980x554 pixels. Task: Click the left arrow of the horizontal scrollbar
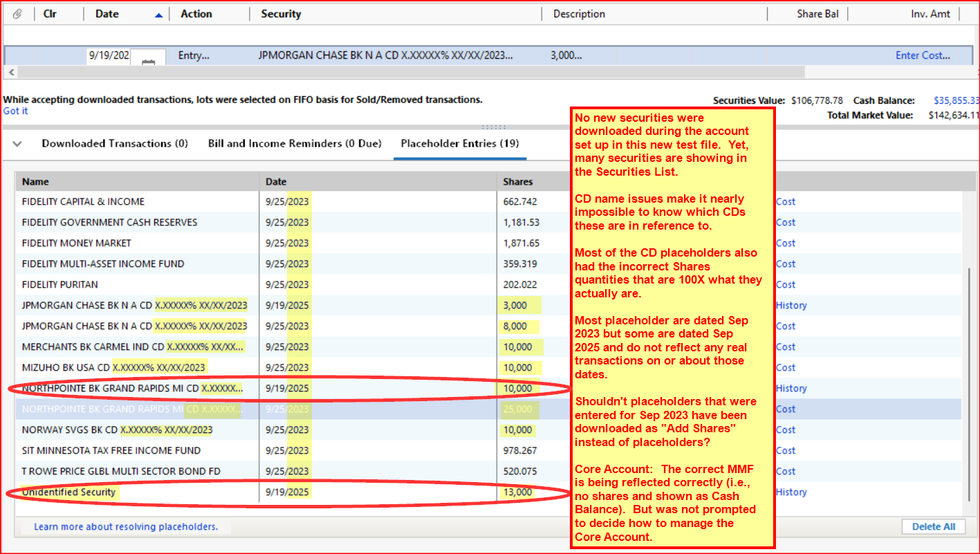[10, 72]
